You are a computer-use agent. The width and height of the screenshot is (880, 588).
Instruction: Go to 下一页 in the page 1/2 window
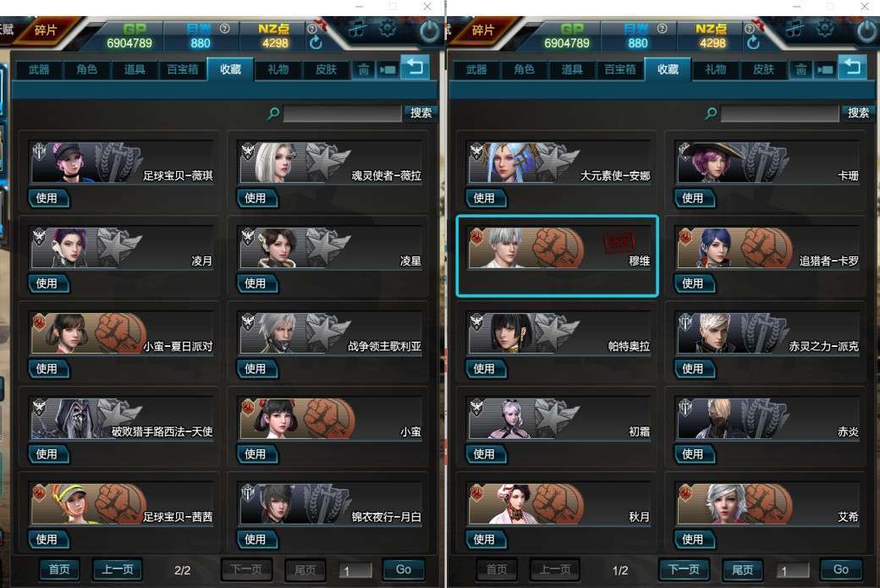(x=684, y=569)
